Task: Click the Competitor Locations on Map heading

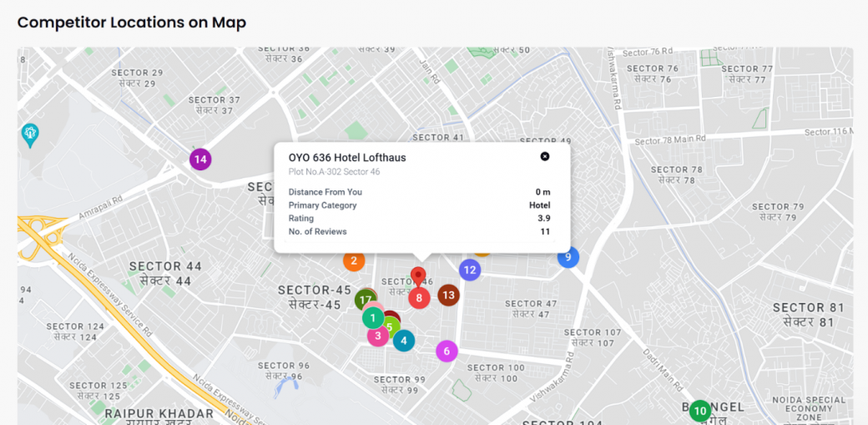Action: point(132,23)
